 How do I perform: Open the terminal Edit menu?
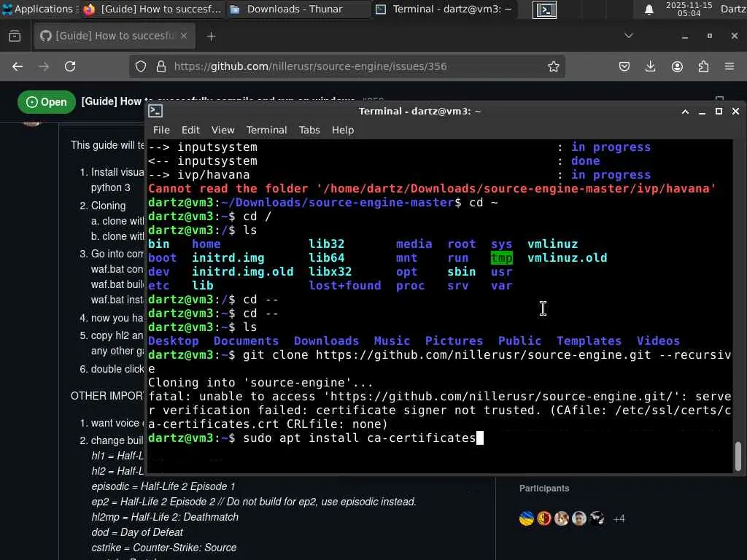(190, 130)
